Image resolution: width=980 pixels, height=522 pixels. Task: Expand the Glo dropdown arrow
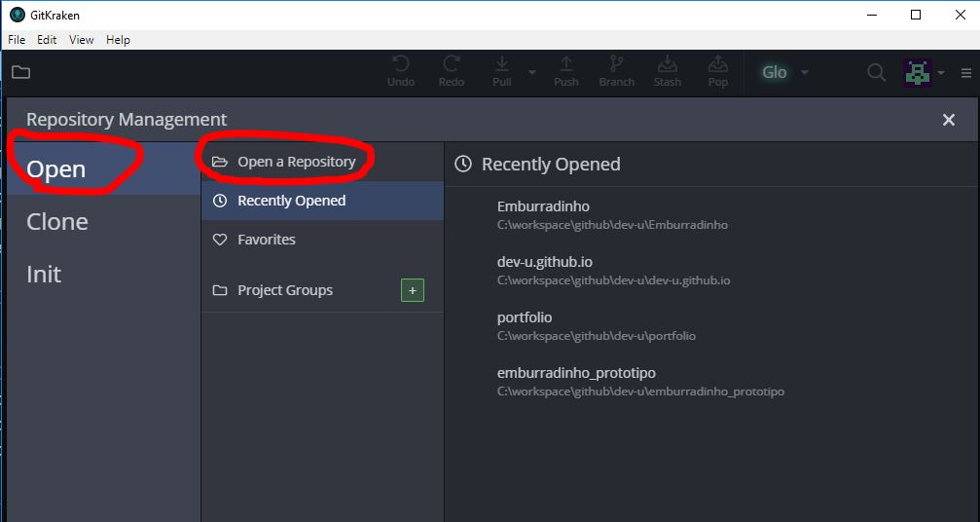[x=805, y=72]
